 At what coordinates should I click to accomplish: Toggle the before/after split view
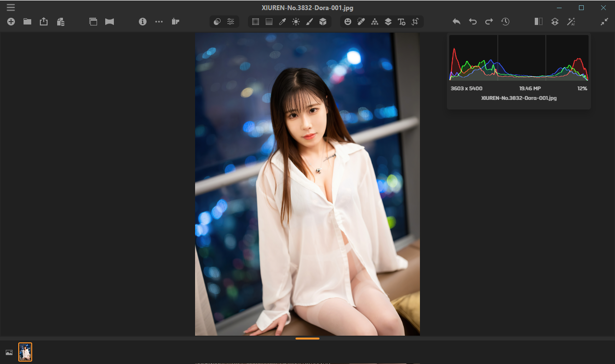click(x=538, y=22)
